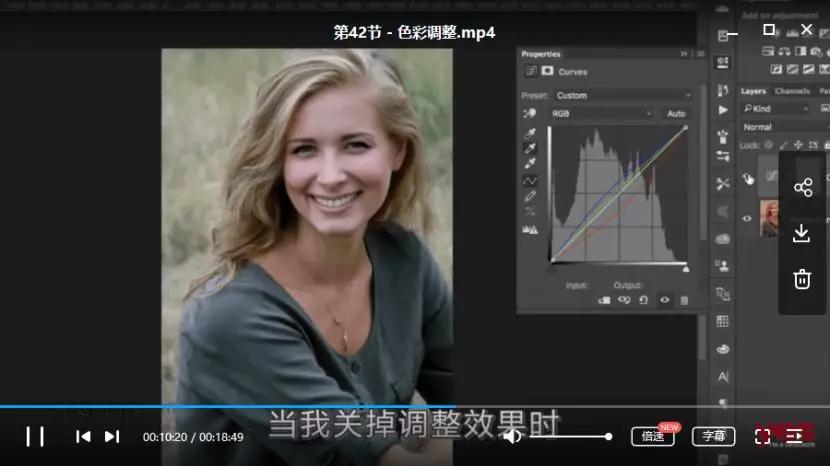The image size is (830, 466).
Task: Open the video playlist menu
Action: [x=794, y=436]
